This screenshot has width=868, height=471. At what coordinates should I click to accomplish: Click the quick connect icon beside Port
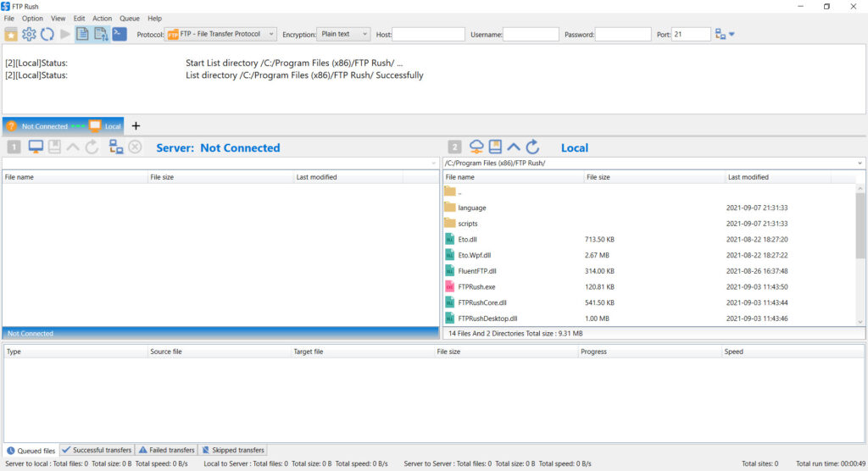pos(721,35)
